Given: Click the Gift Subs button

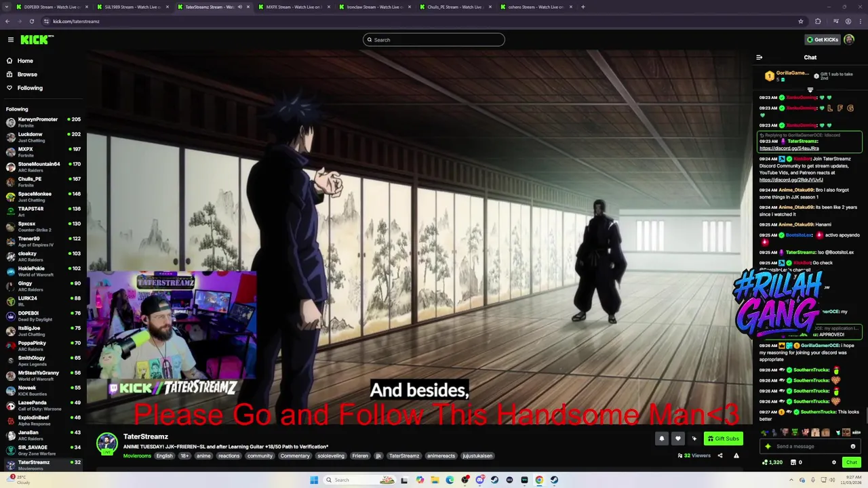Looking at the screenshot, I should pos(723,439).
